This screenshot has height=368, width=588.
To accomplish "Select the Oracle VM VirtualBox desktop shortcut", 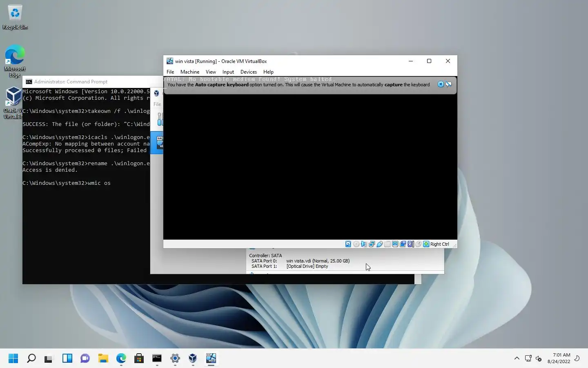I will [x=13, y=103].
